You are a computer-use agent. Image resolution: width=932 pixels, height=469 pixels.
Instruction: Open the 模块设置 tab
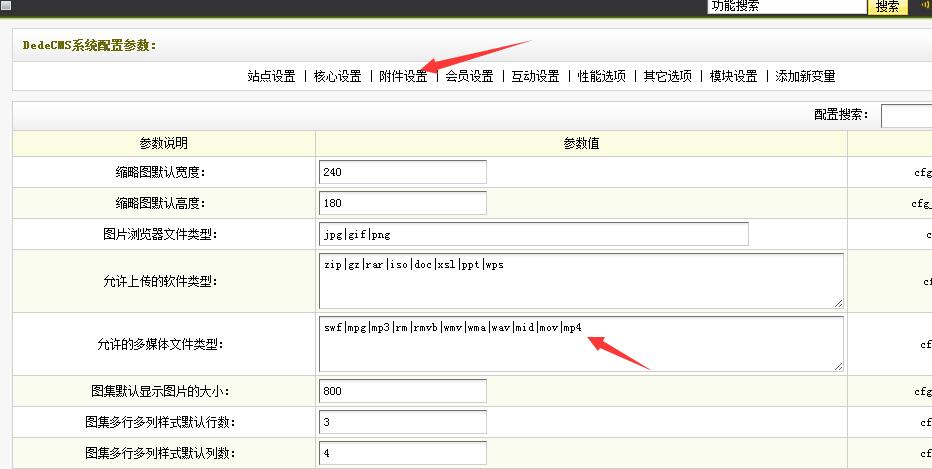pos(733,76)
